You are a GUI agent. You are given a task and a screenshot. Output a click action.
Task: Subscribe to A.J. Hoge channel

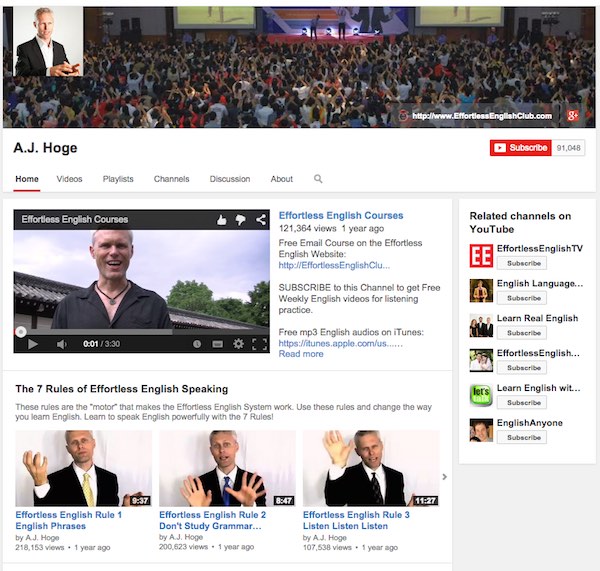tap(520, 148)
